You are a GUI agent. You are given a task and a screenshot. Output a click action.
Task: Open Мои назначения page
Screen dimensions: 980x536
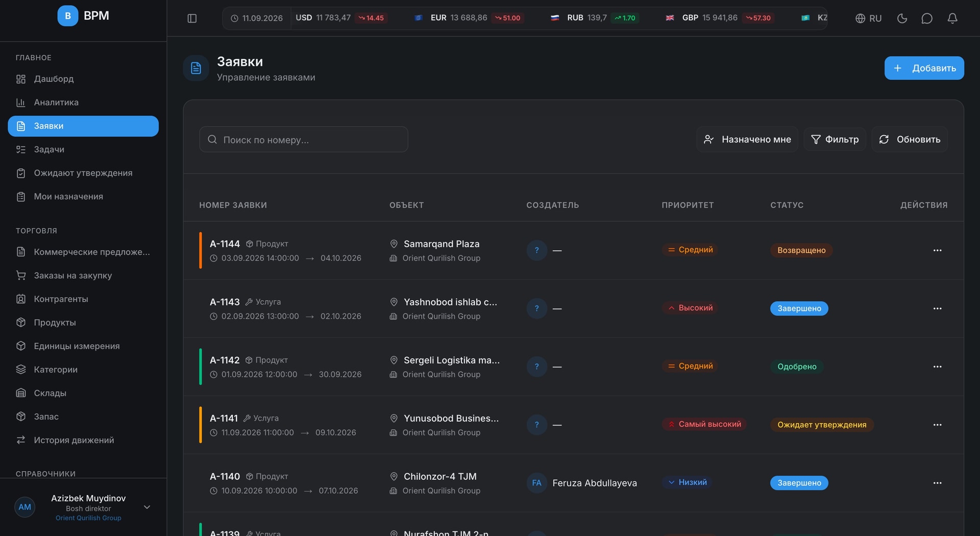click(x=83, y=197)
